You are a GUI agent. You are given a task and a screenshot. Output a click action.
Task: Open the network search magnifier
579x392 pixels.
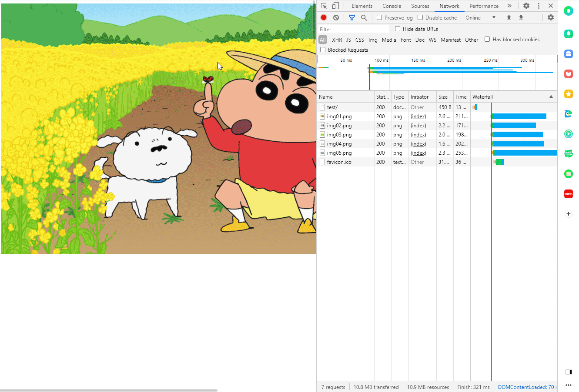point(364,17)
